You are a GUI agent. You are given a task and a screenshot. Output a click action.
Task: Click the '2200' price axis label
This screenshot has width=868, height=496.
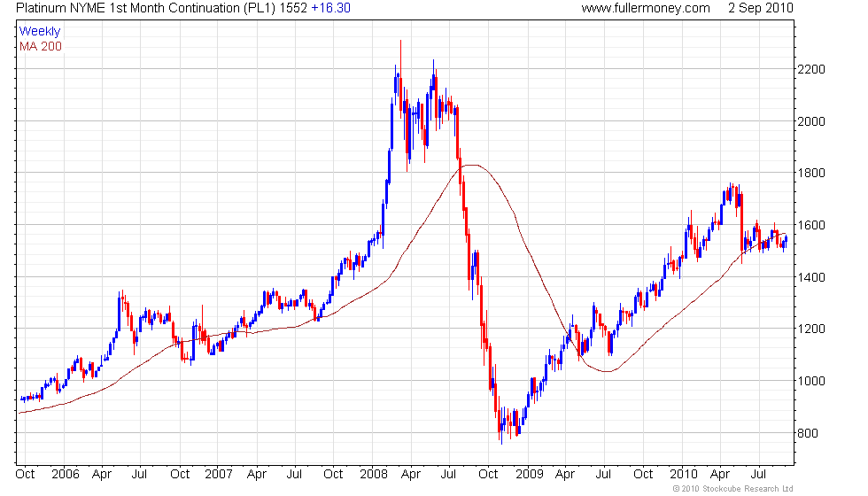(811, 69)
